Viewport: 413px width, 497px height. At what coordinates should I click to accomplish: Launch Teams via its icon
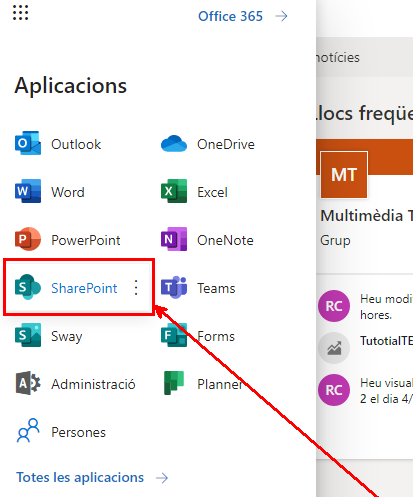coord(174,287)
